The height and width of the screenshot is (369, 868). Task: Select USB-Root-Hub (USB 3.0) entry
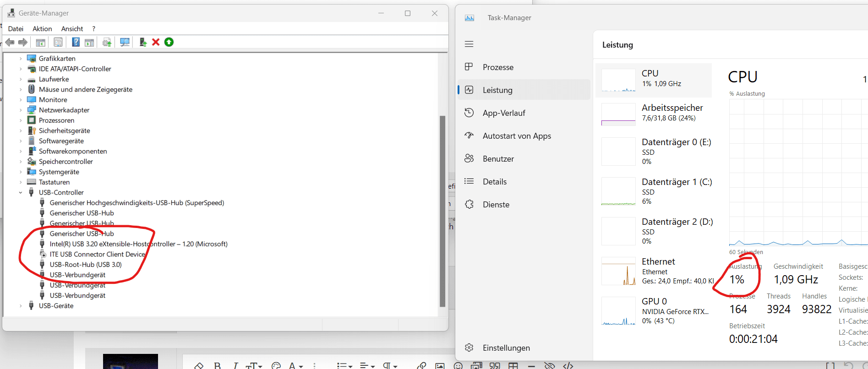pos(86,265)
